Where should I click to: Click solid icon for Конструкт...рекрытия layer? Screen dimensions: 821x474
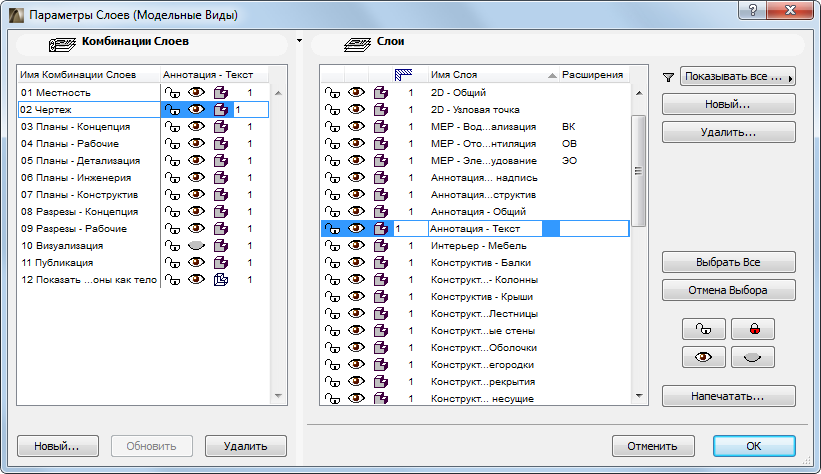[381, 382]
